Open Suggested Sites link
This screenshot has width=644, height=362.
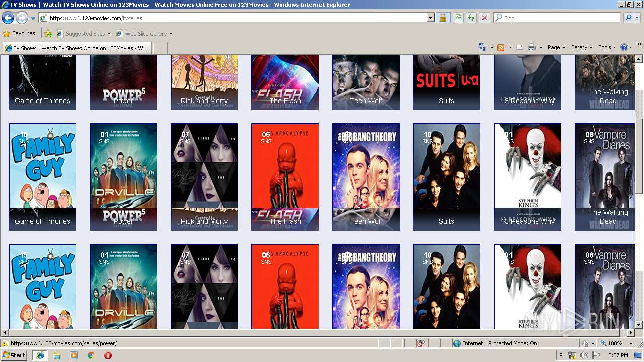coord(83,34)
